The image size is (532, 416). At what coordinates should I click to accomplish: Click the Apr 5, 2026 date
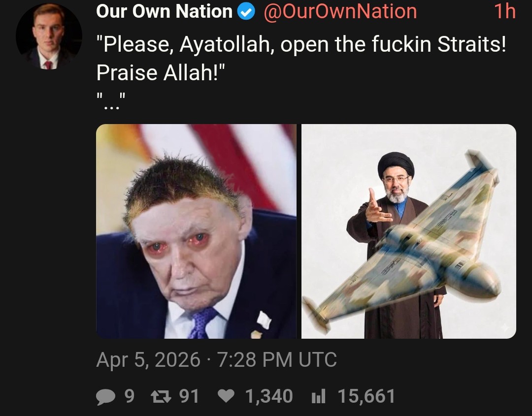148,360
